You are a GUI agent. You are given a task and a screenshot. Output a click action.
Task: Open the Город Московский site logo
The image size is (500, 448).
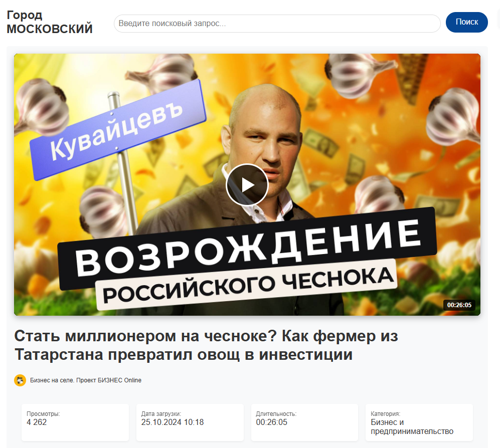tap(50, 22)
